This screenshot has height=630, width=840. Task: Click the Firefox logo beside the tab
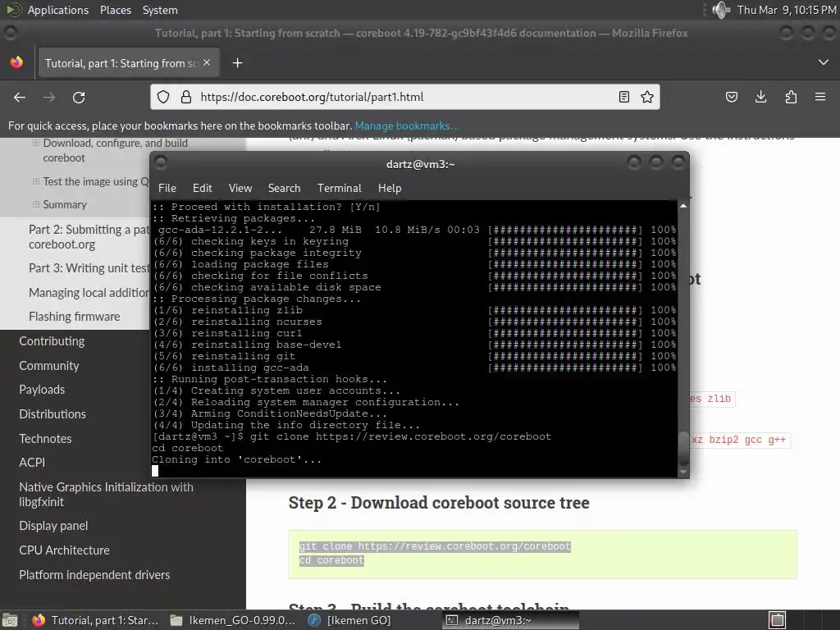pyautogui.click(x=16, y=62)
